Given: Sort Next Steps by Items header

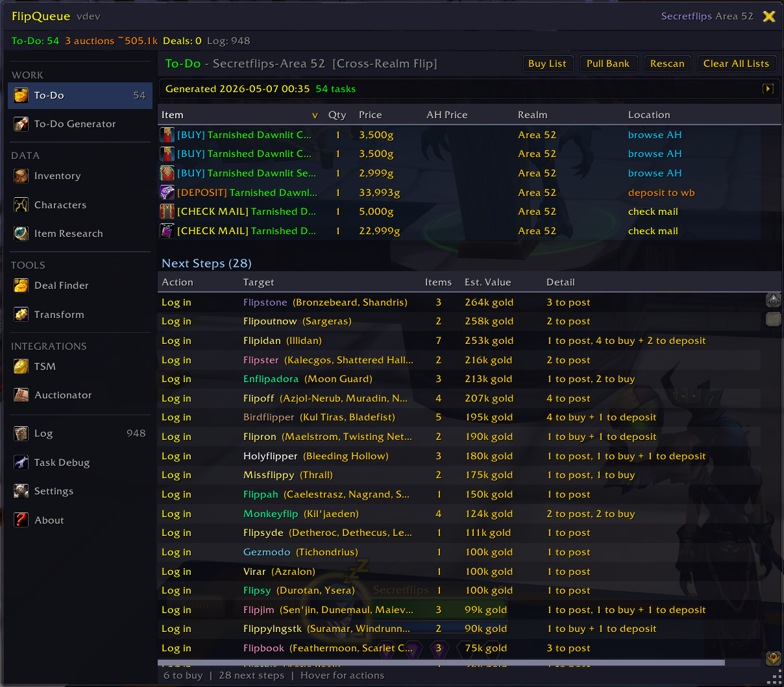Looking at the screenshot, I should (x=438, y=282).
